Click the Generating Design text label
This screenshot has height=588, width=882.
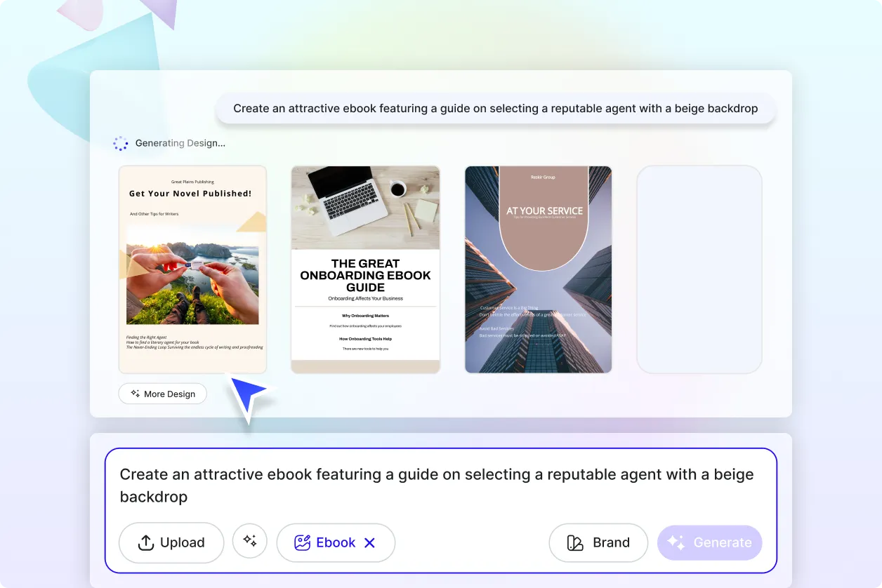[180, 143]
